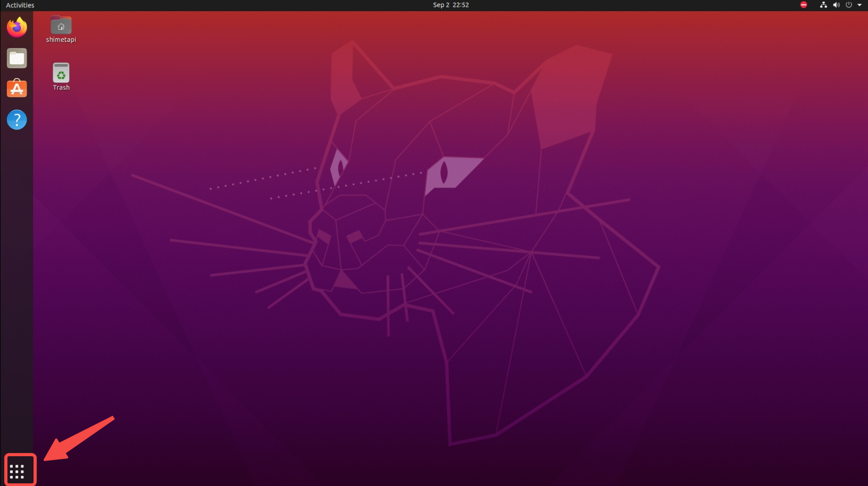Click the power icon in top bar
The height and width of the screenshot is (486, 868).
click(x=849, y=5)
